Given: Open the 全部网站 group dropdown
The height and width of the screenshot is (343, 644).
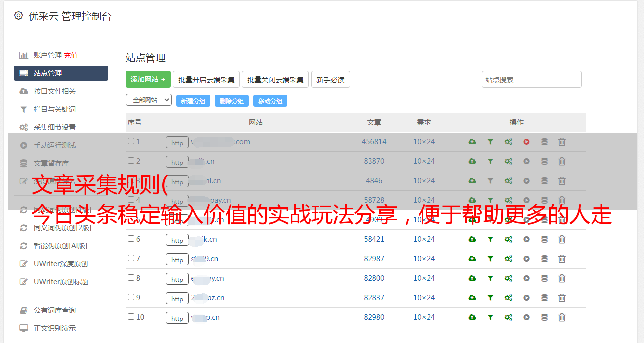Looking at the screenshot, I should tap(149, 100).
